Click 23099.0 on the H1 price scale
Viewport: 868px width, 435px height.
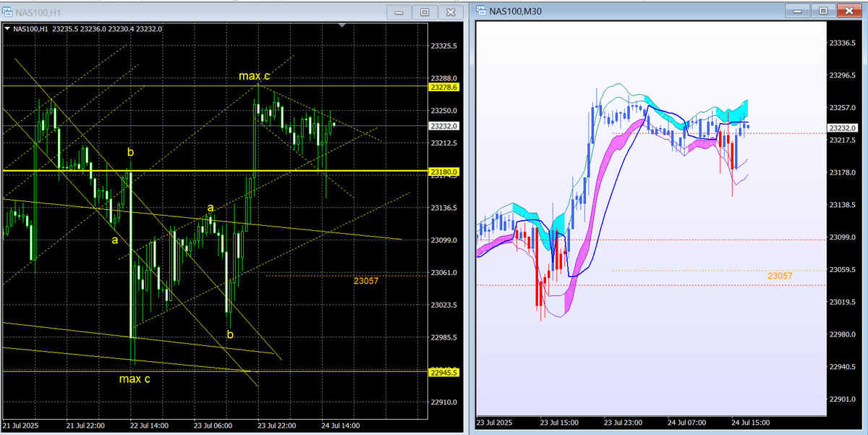tap(444, 240)
